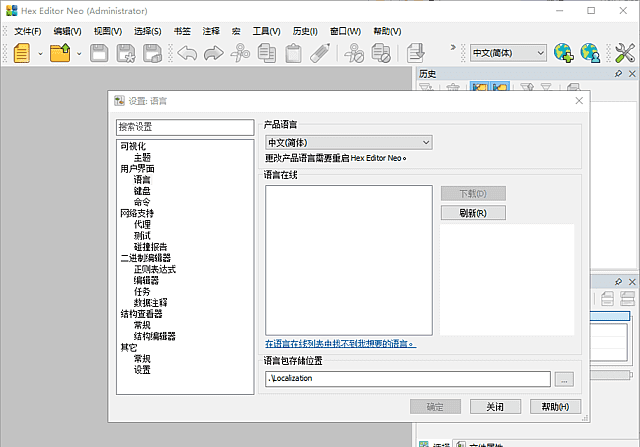Click the 搜索设置 search field

185,127
